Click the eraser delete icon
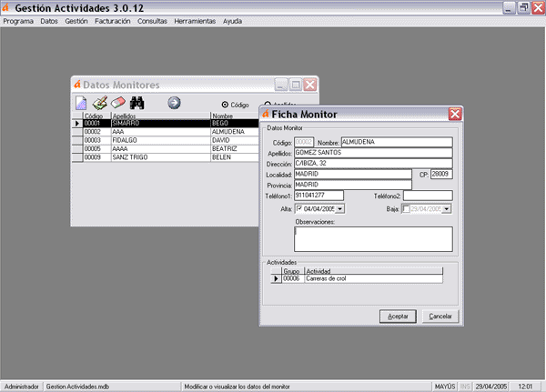This screenshot has height=392, width=546. [118, 104]
